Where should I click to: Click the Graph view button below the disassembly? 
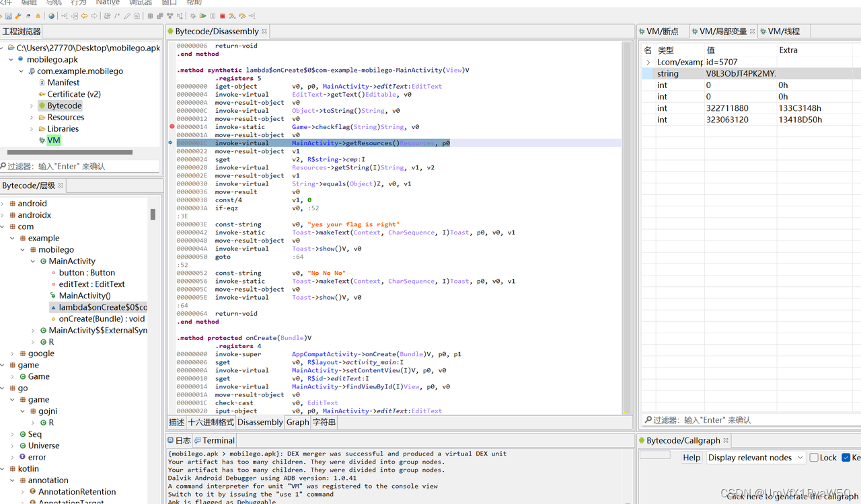(297, 422)
